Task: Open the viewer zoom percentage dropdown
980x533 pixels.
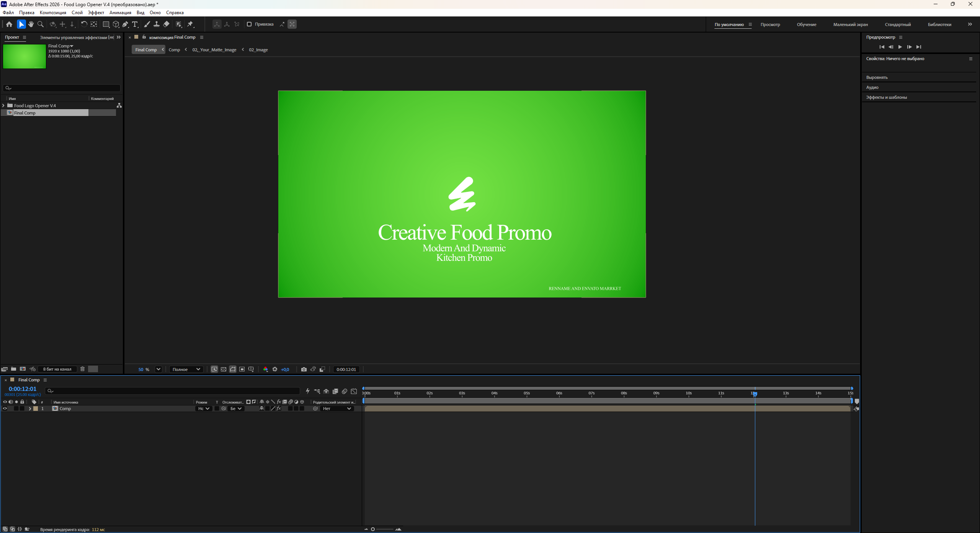Action: (158, 369)
